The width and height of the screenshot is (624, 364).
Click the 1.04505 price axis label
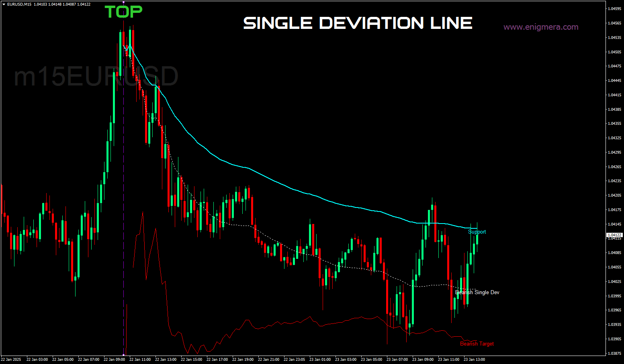(615, 52)
